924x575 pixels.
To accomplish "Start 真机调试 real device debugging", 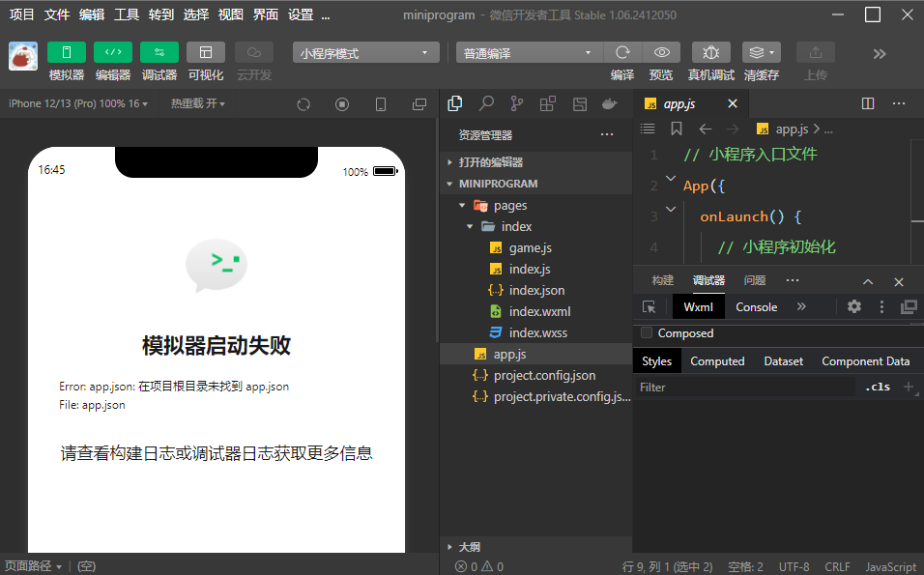I will click(x=710, y=52).
